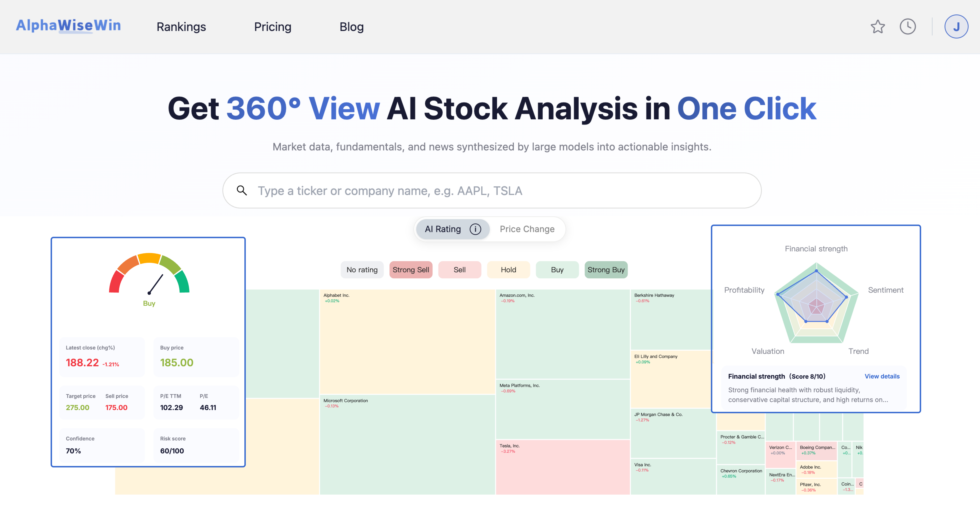Click the favorites star icon
980x518 pixels.
tap(878, 27)
